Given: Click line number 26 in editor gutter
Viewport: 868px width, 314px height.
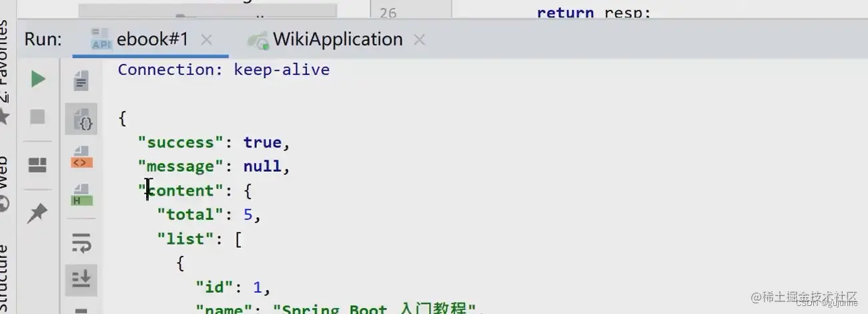Looking at the screenshot, I should tap(388, 12).
